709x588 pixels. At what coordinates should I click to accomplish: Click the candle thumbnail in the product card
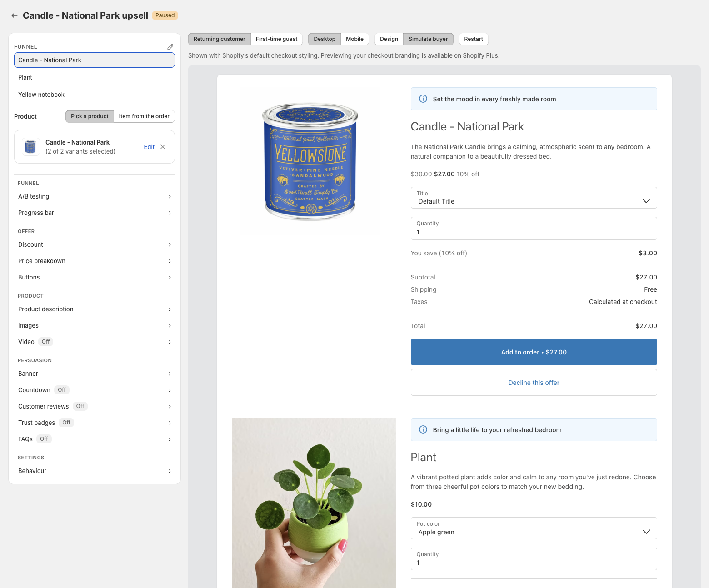[x=30, y=147]
